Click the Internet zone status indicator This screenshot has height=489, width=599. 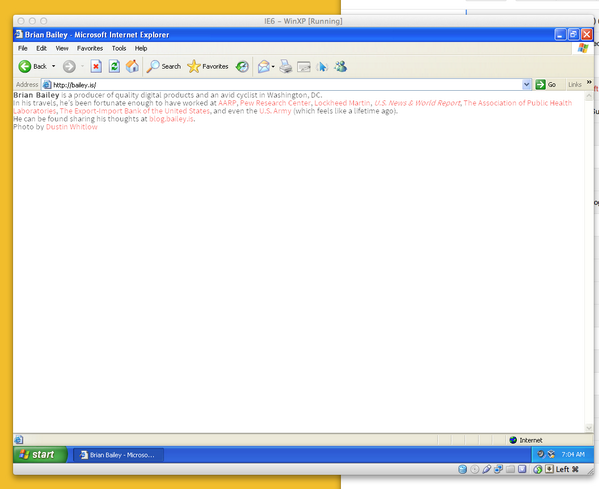point(526,440)
